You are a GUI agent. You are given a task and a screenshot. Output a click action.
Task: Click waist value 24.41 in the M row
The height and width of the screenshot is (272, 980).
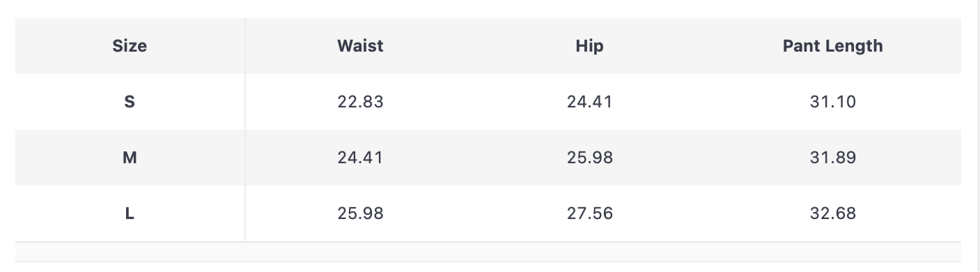click(360, 158)
